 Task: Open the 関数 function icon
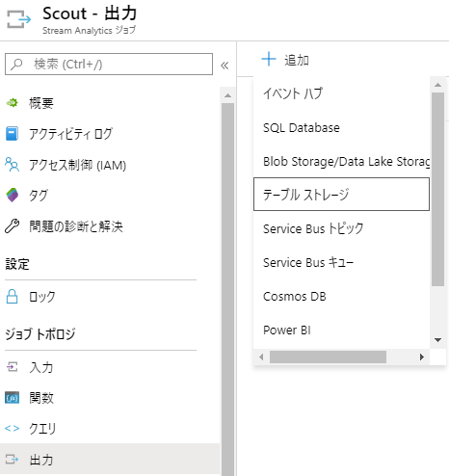13,398
